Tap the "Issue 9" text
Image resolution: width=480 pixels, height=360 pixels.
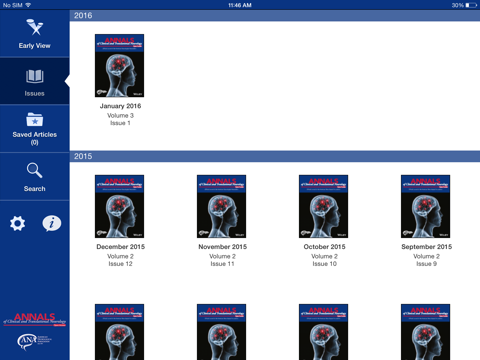426,264
